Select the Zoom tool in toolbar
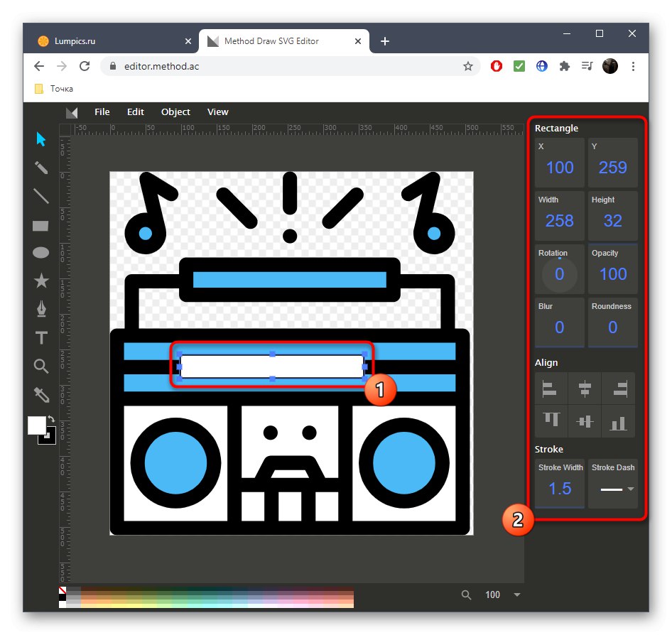Image resolution: width=672 pixels, height=635 pixels. pos(41,367)
